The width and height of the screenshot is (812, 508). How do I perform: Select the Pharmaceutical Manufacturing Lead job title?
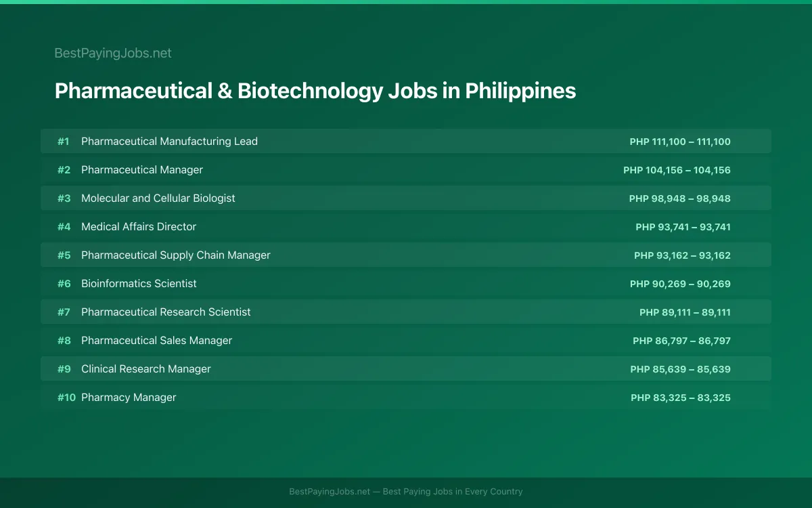tap(169, 142)
